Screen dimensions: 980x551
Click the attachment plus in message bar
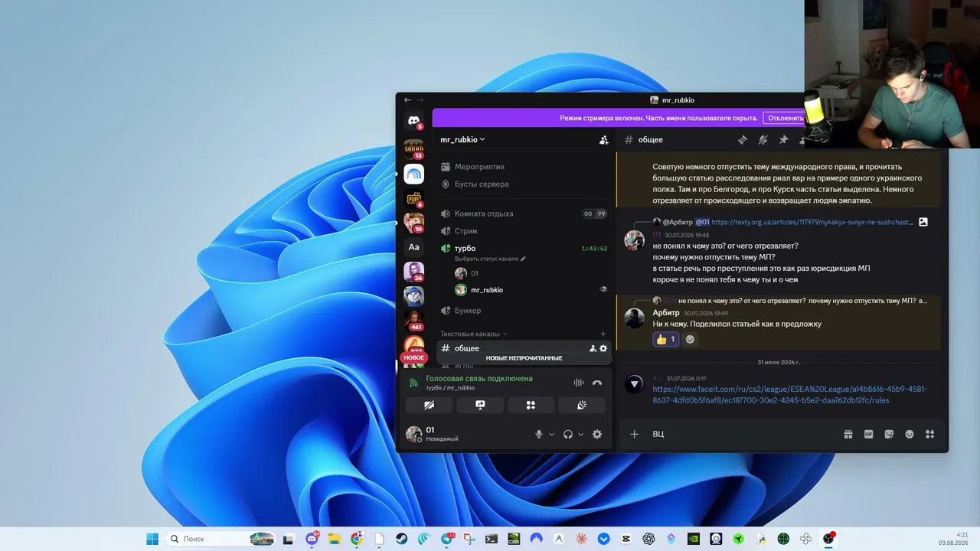click(634, 434)
